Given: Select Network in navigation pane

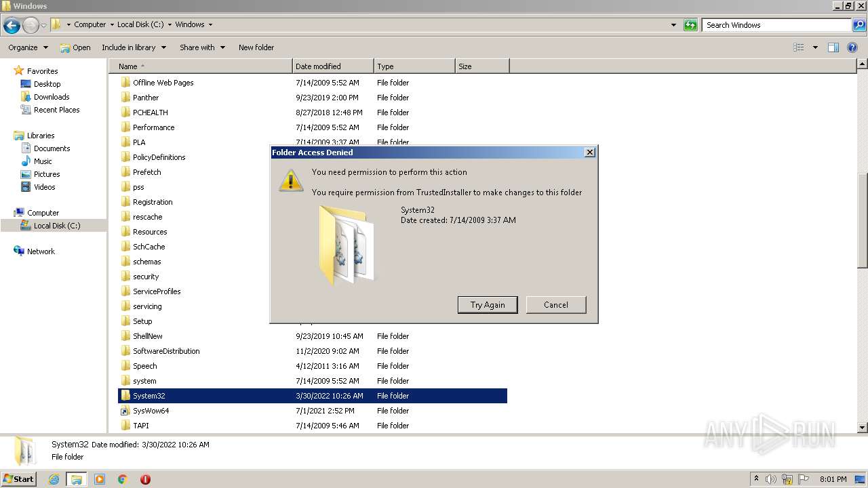Looking at the screenshot, I should pyautogui.click(x=41, y=251).
